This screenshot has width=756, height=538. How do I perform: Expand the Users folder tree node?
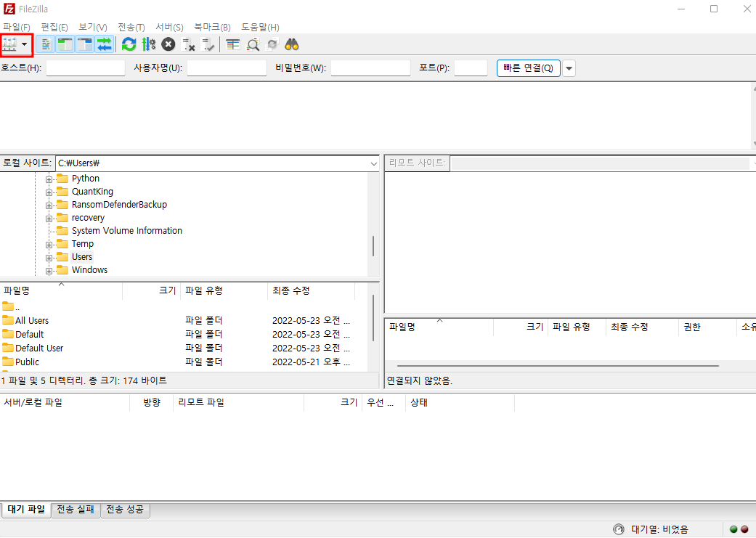(x=49, y=258)
